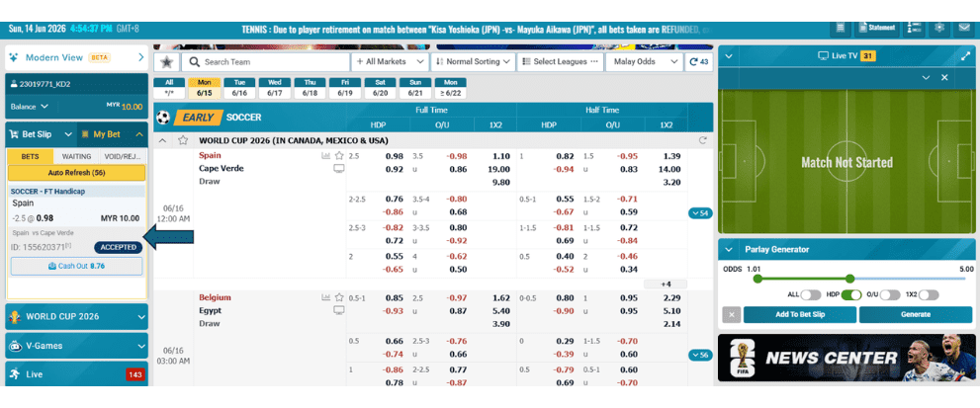
Task: Open the settings gear in the header
Action: point(938,28)
